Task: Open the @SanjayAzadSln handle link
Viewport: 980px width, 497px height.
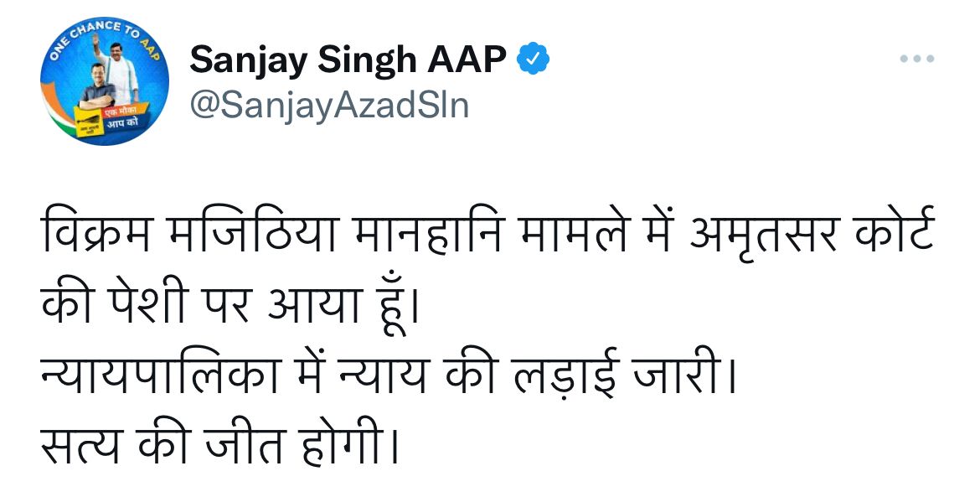Action: (x=328, y=106)
